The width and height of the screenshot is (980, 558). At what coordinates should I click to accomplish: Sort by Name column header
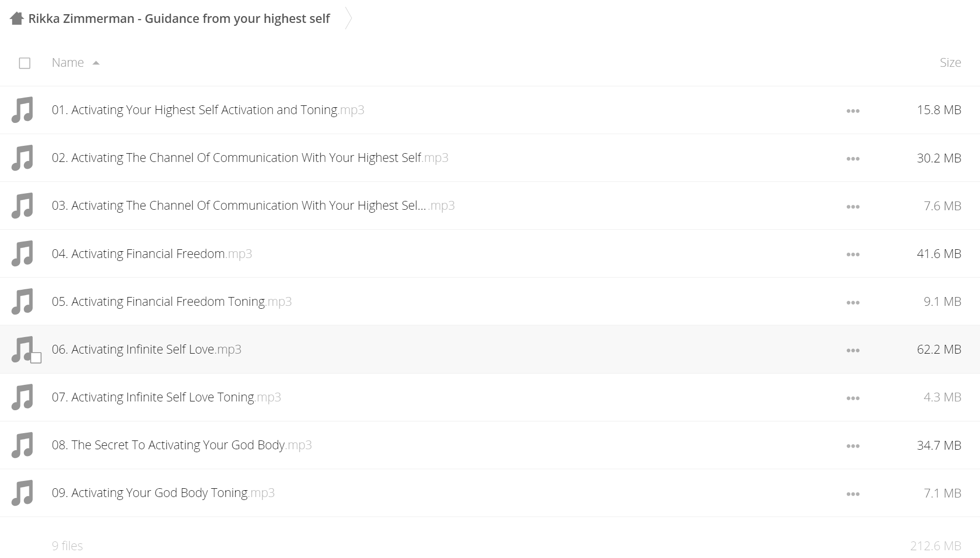pyautogui.click(x=68, y=62)
